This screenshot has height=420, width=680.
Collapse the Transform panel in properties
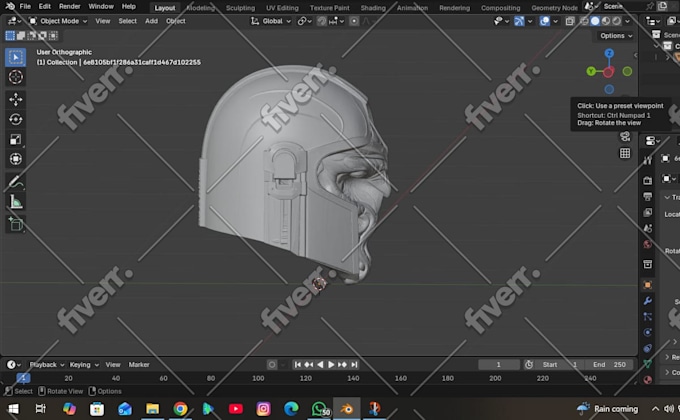point(667,197)
